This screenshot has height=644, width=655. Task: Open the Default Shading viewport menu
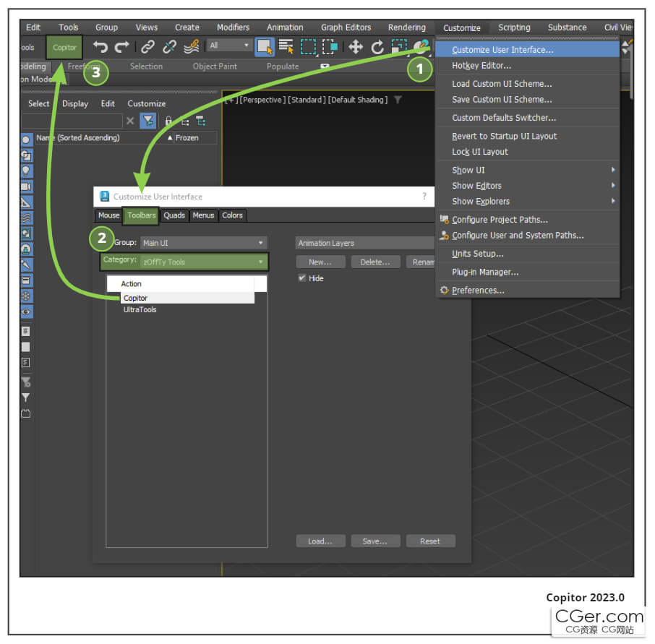(x=358, y=100)
